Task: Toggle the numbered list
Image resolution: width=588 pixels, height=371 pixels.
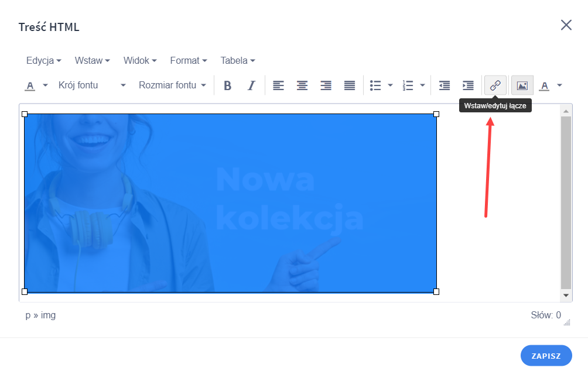Action: tap(408, 85)
